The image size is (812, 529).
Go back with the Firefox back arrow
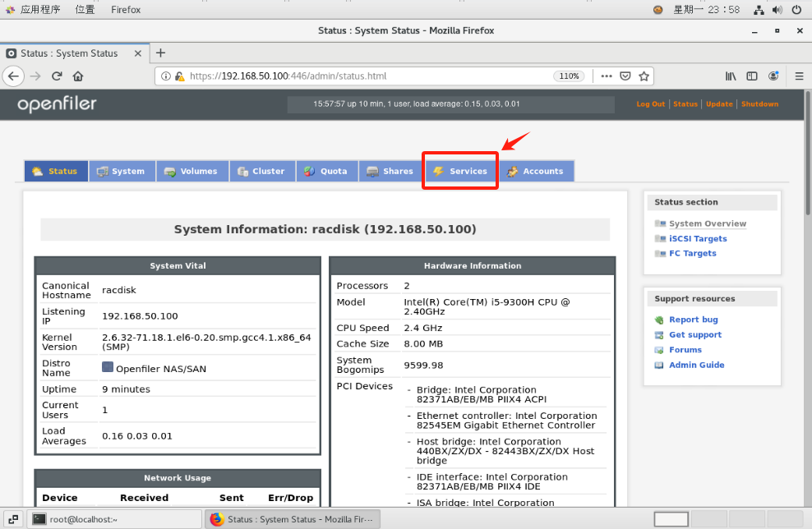point(13,76)
